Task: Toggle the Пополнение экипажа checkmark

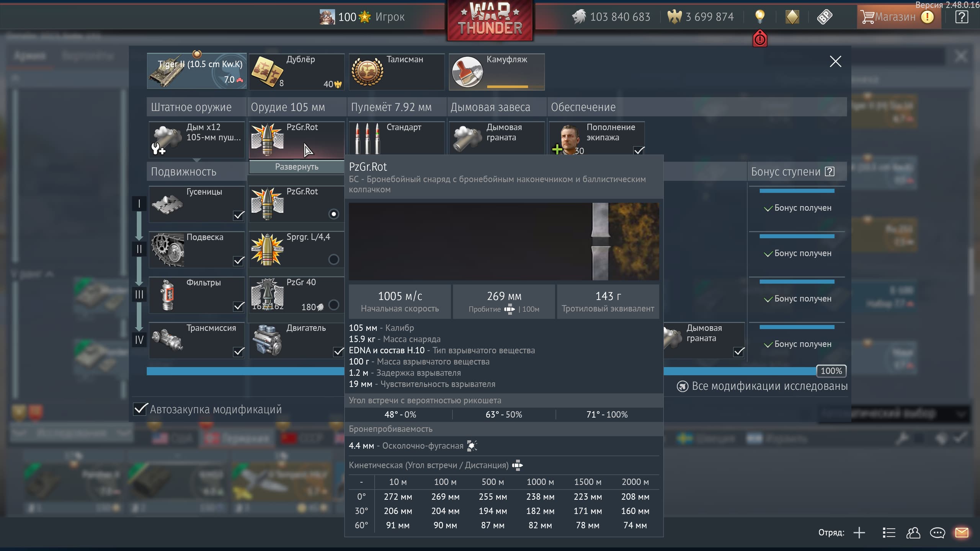Action: pyautogui.click(x=639, y=150)
